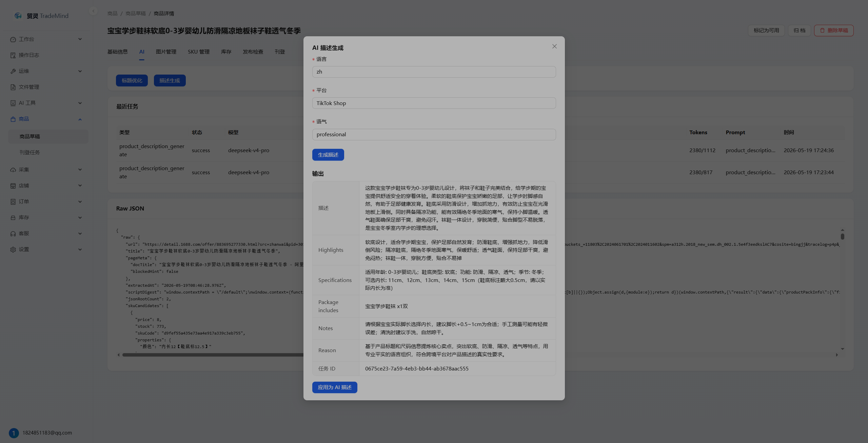The image size is (868, 443).
Task: Expand the 工作台 menu chevron
Action: pyautogui.click(x=80, y=39)
